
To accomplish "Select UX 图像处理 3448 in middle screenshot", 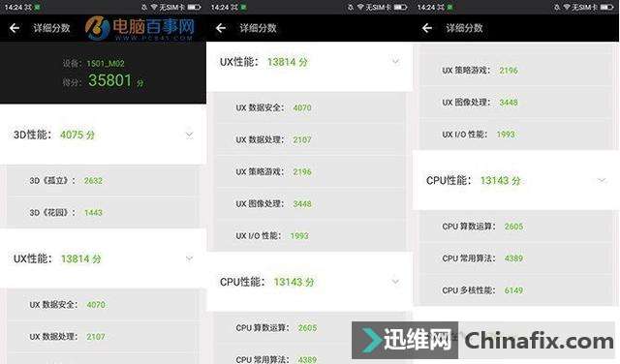I will click(310, 204).
